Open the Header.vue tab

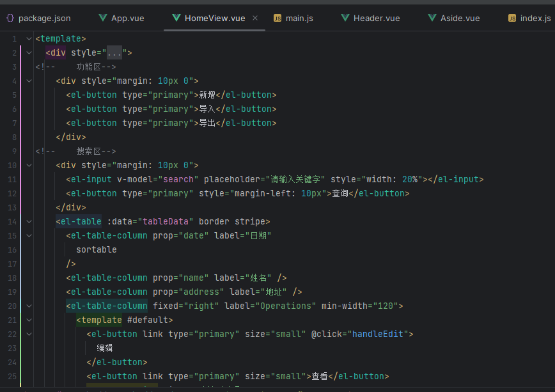coord(376,18)
